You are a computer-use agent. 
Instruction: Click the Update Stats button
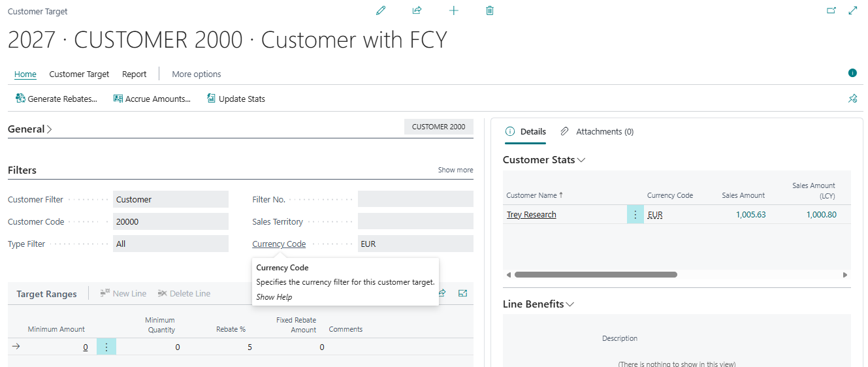click(236, 99)
